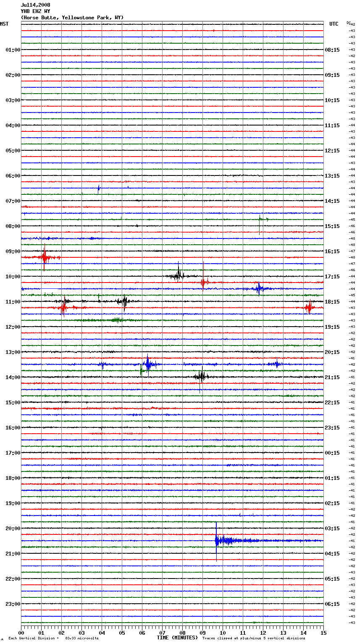Select the 13:00 MST time label

(x=13, y=352)
